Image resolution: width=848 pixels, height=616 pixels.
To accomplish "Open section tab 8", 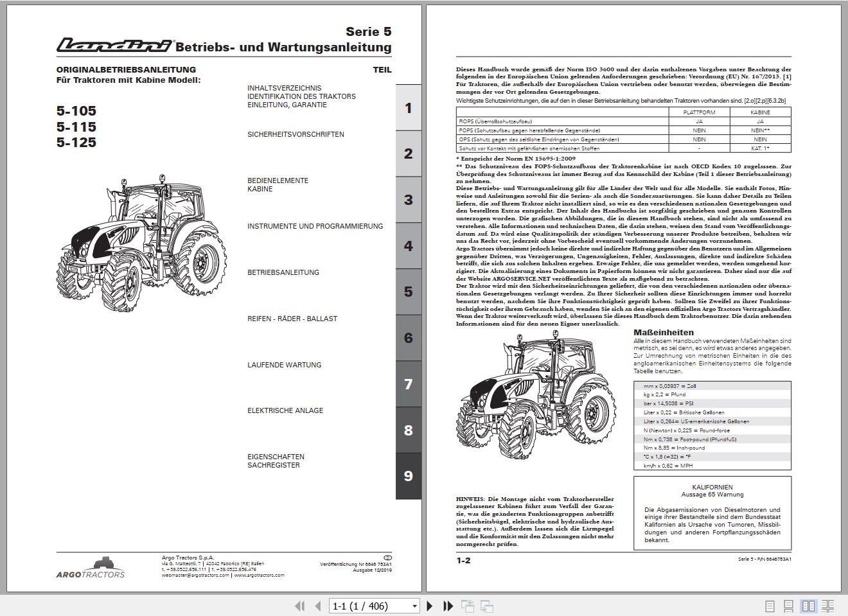I will (408, 430).
